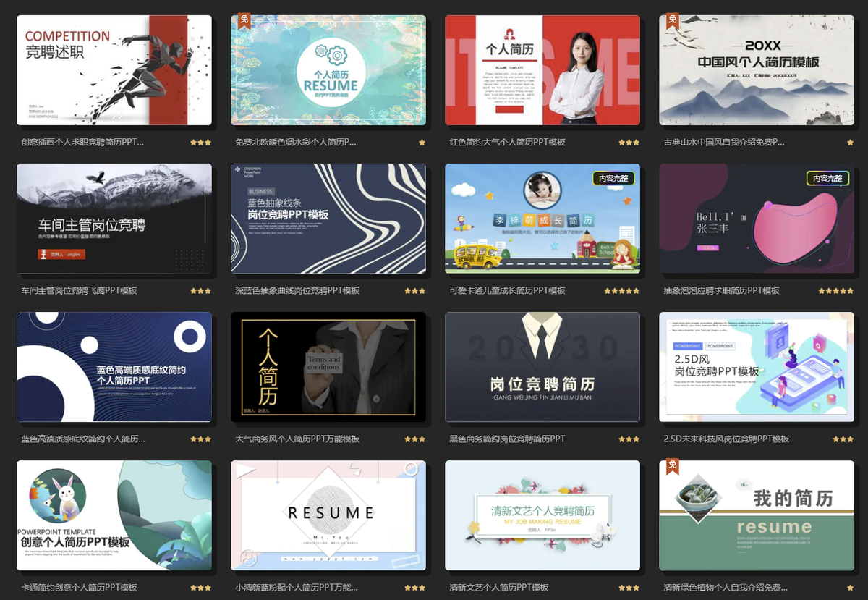The height and width of the screenshot is (600, 868).
Task: Open the 免费北欧暖色调水彩个人简历 title link
Action: pos(296,143)
